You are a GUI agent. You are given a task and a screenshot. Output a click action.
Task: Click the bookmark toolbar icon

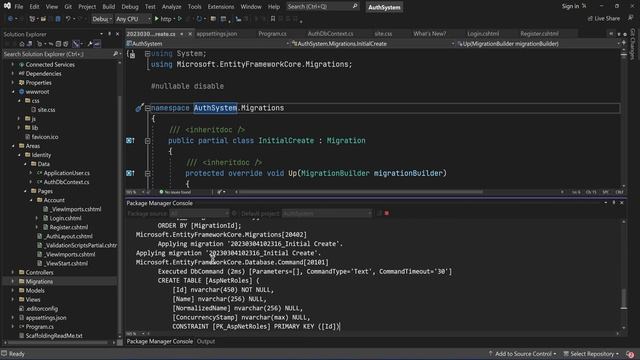point(273,19)
